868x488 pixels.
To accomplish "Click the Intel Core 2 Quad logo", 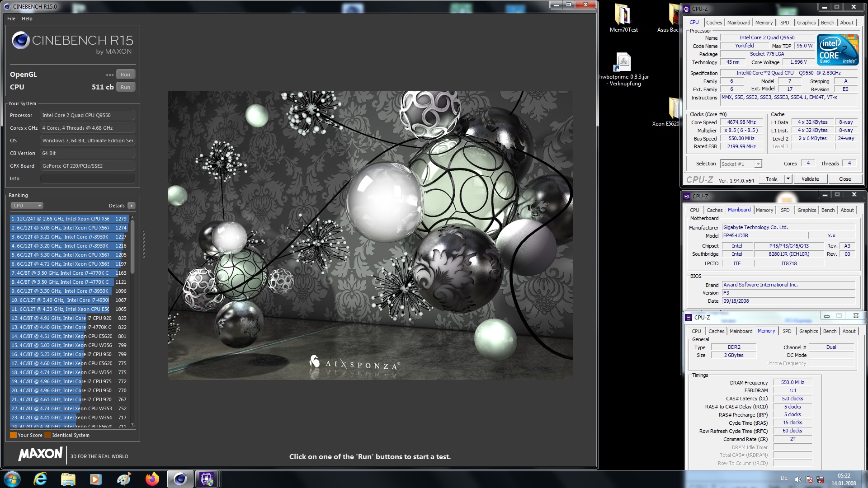I will (x=838, y=49).
